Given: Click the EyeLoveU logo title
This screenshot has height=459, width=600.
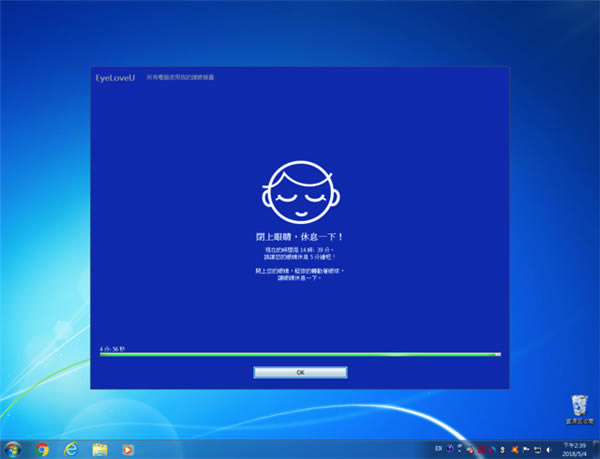Looking at the screenshot, I should pos(115,78).
